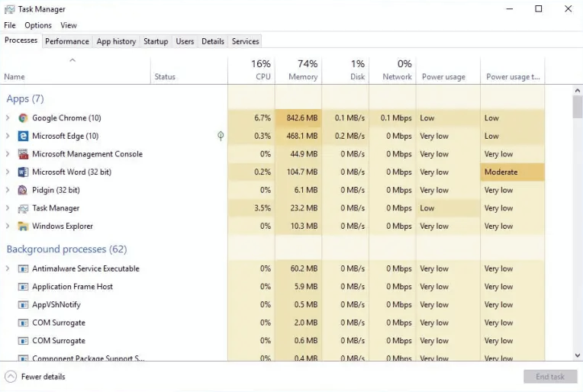Open the View menu
The image size is (583, 392).
(x=69, y=25)
